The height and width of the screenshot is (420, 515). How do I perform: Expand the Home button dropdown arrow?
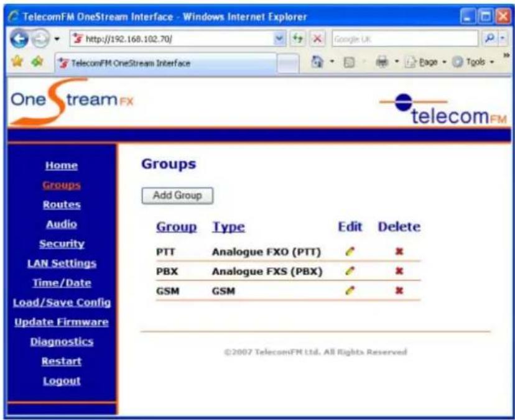coord(332,62)
